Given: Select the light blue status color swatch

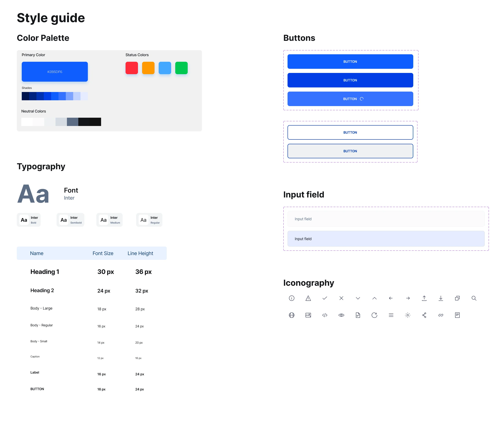Looking at the screenshot, I should coord(165,68).
